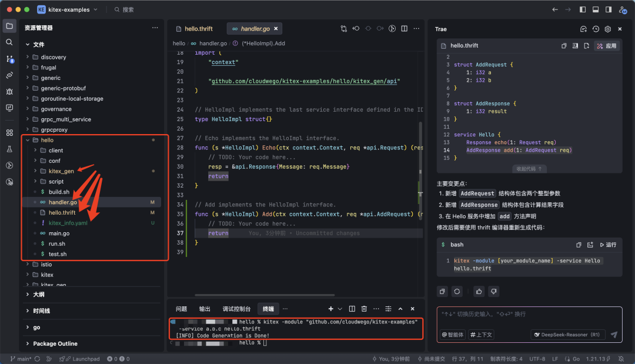Start a new chat in the Trae panel
The width and height of the screenshot is (635, 364).
tap(584, 28)
